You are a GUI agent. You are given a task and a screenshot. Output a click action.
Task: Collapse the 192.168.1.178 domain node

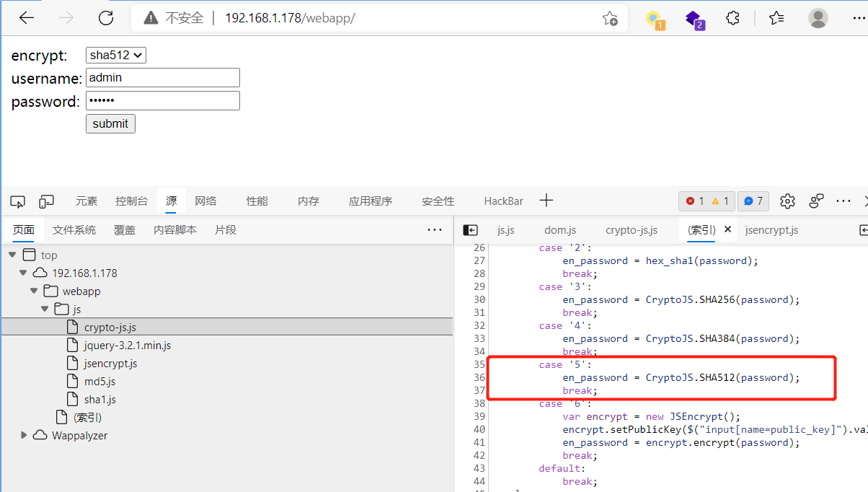tap(22, 273)
